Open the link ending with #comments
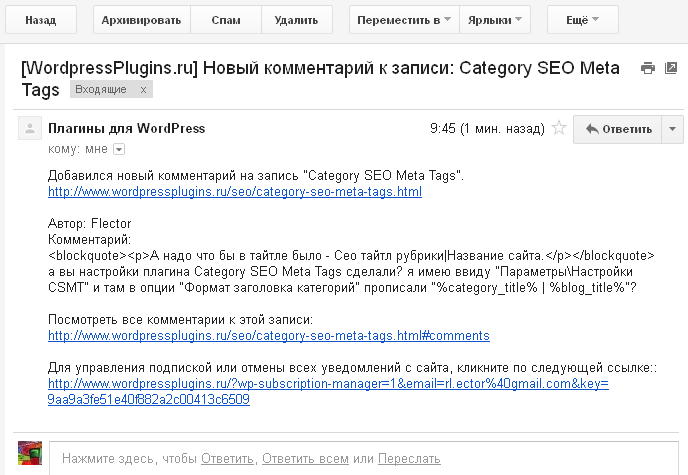The image size is (688, 475). (x=269, y=336)
